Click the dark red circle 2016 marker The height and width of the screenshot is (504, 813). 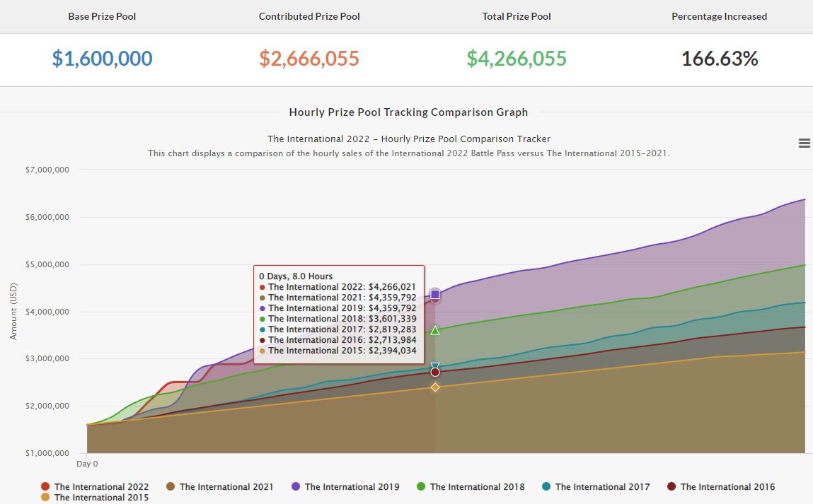click(435, 373)
